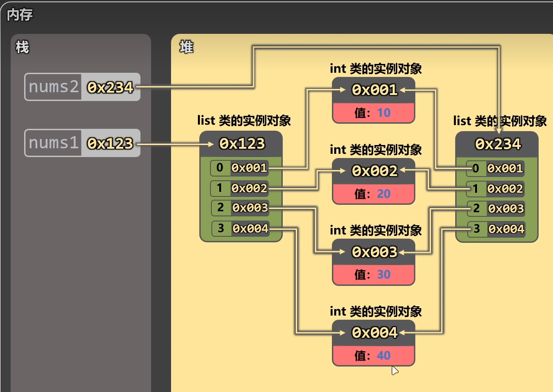The width and height of the screenshot is (553, 392).
Task: Select value 40 in int object 0x004
Action: tap(384, 356)
